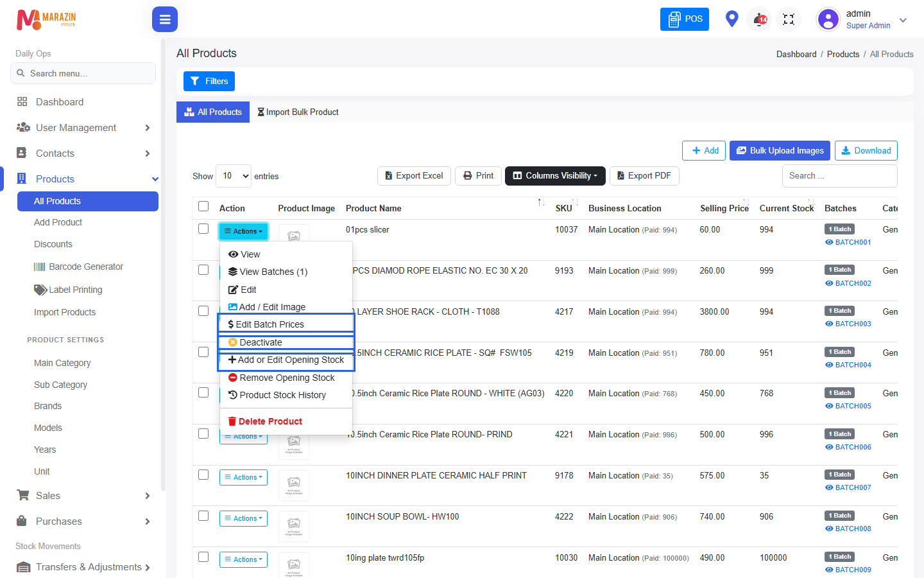
Task: Check the box for 10INCH DINNER PLATE row
Action: [x=203, y=475]
